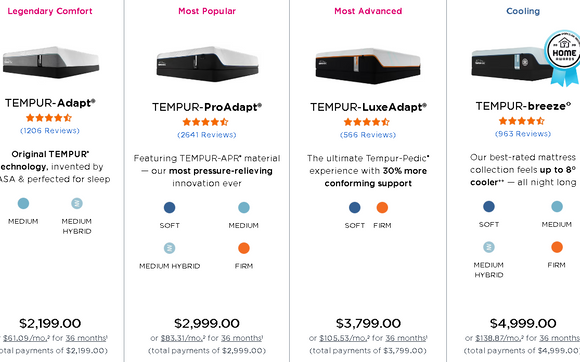Choose Medium Hybrid for TEMPUR-Adapt

(x=77, y=203)
